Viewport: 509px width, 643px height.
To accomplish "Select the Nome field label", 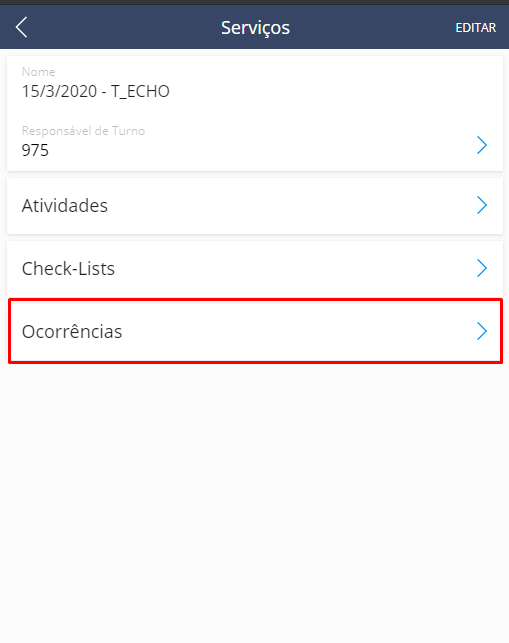I will (39, 72).
